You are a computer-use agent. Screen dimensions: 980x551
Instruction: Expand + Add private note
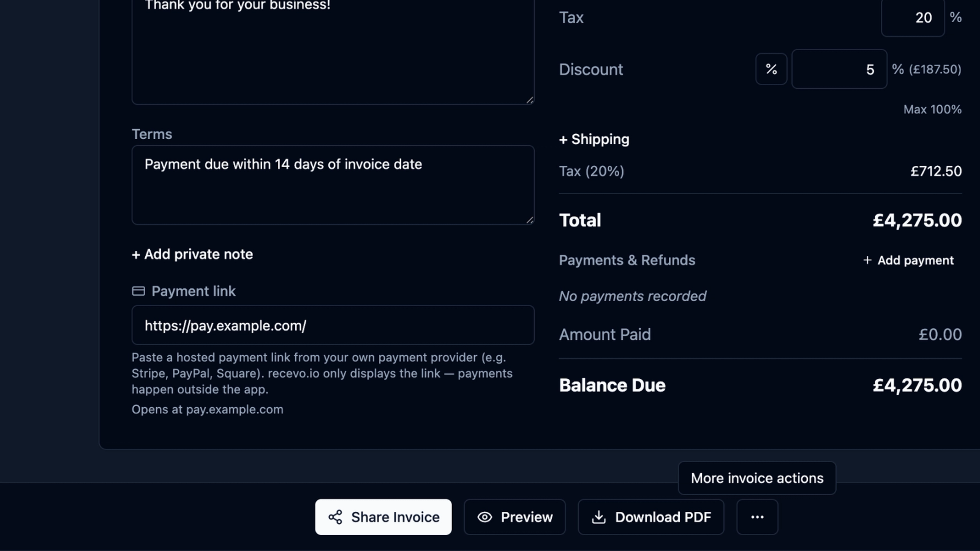click(x=192, y=254)
